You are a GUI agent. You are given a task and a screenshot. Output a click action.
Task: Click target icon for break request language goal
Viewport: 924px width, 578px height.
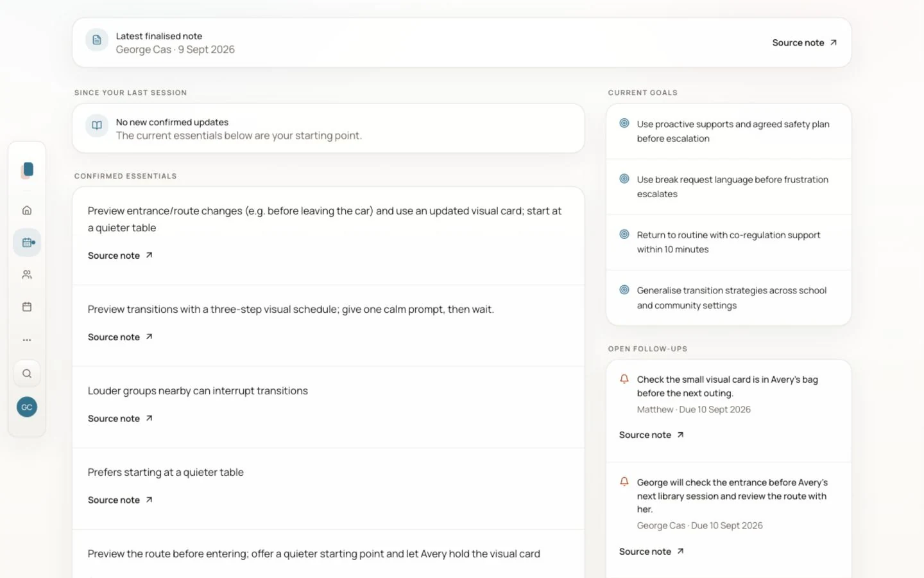coord(624,179)
